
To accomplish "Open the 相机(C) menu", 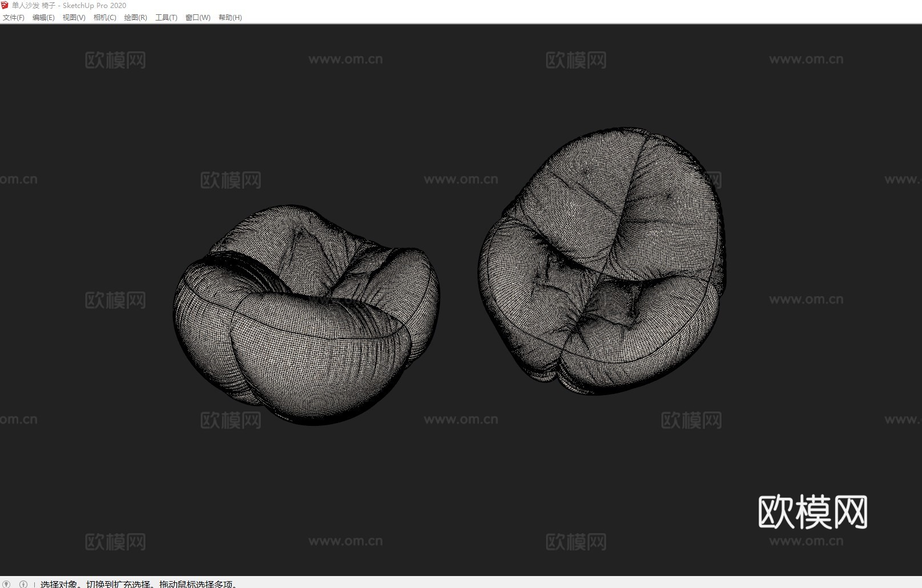I will 105,18.
